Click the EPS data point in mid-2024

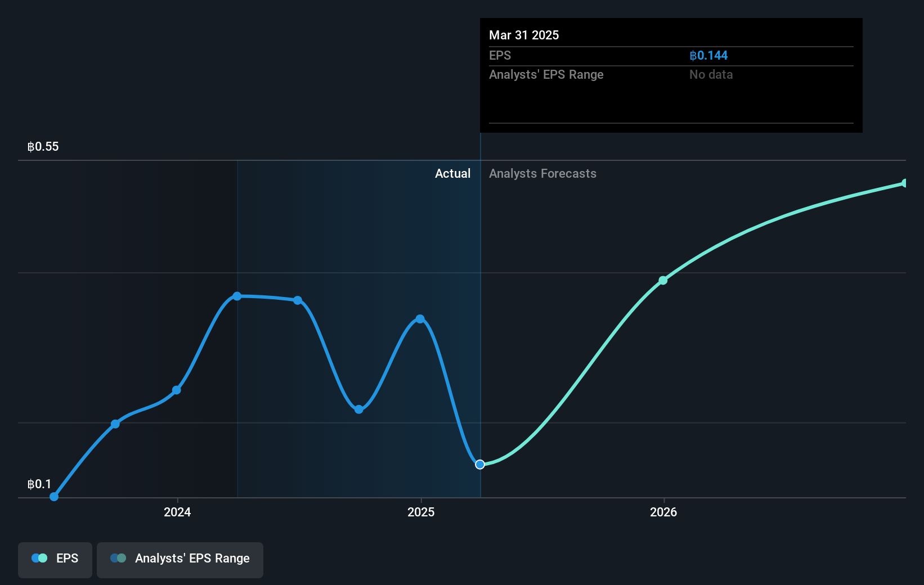[298, 300]
